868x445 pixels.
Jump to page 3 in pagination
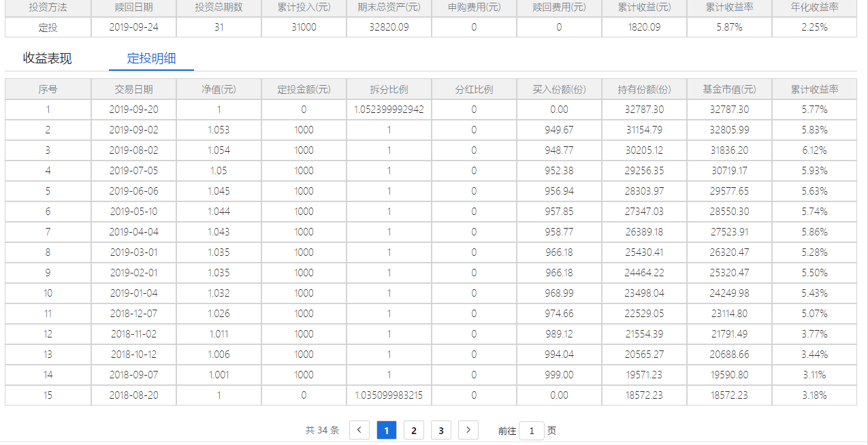click(441, 430)
